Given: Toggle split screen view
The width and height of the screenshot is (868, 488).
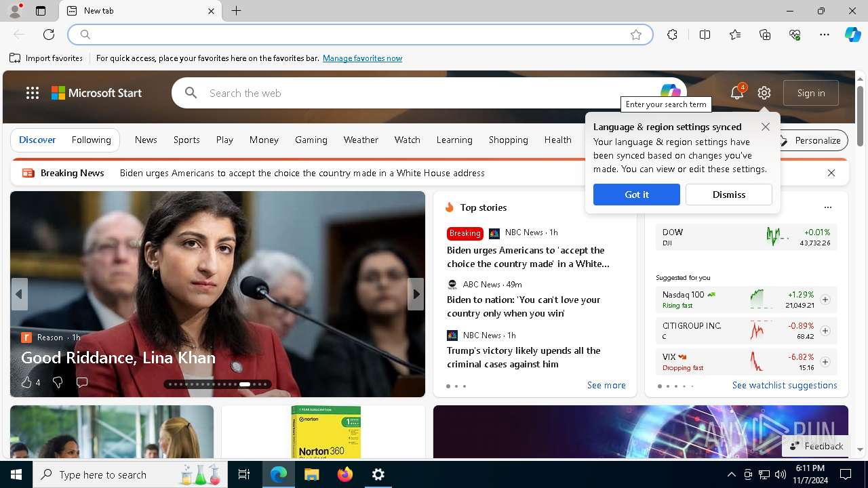Looking at the screenshot, I should click(705, 35).
